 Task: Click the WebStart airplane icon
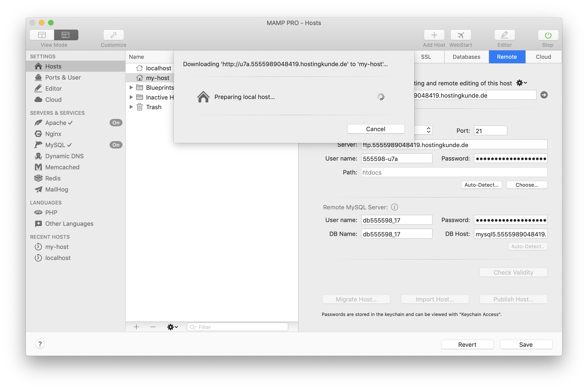460,35
